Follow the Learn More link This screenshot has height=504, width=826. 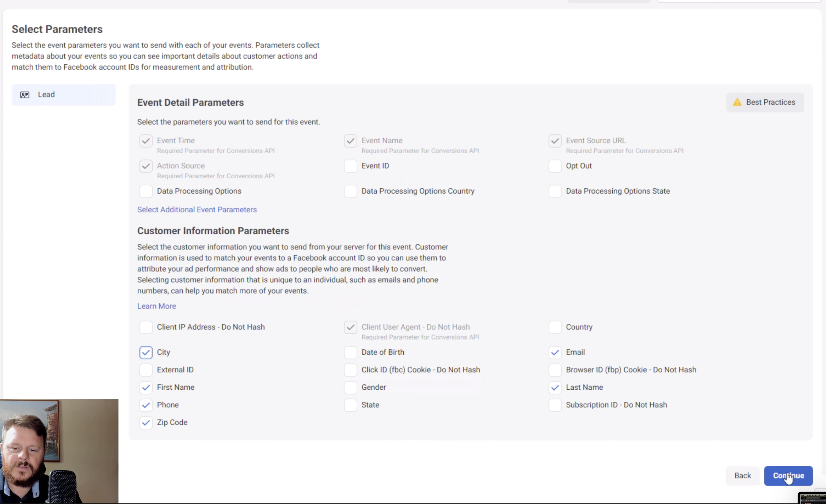(157, 306)
